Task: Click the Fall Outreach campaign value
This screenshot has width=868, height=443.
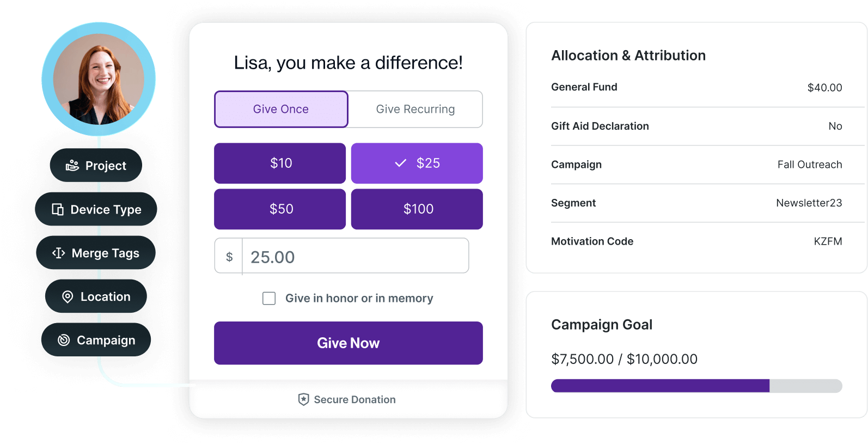Action: (809, 165)
